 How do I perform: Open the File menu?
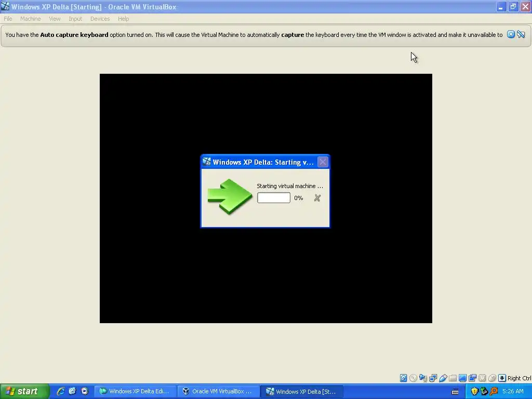click(8, 19)
